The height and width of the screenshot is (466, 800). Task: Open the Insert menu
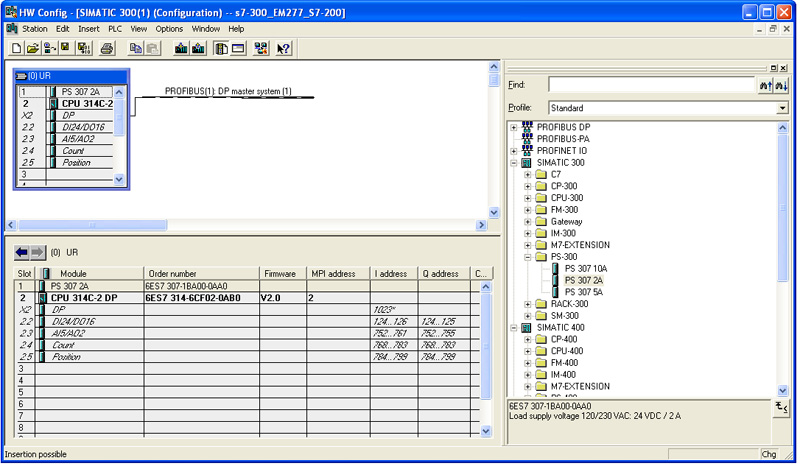tap(89, 29)
